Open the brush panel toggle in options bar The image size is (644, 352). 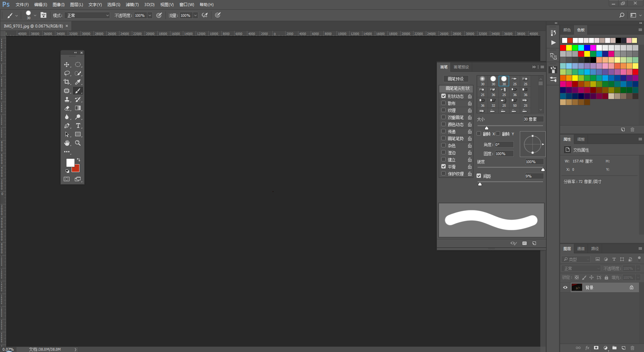point(43,15)
